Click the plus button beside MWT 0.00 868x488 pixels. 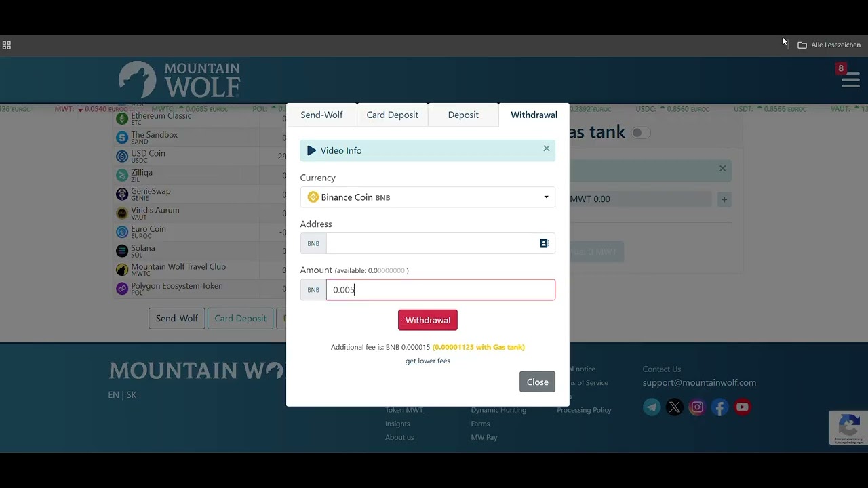pyautogui.click(x=724, y=199)
